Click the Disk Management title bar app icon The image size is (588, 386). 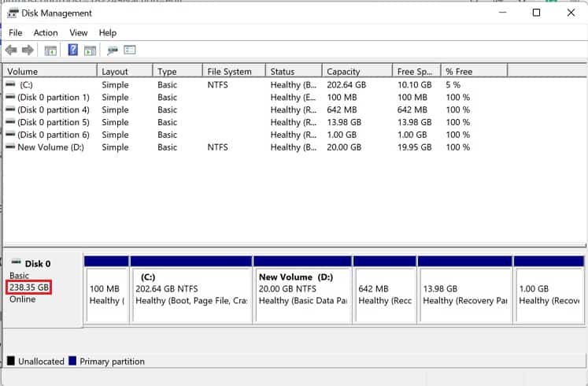(13, 13)
